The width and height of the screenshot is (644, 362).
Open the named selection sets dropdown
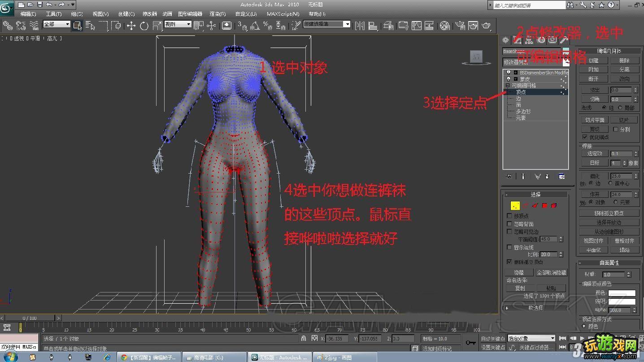(327, 24)
